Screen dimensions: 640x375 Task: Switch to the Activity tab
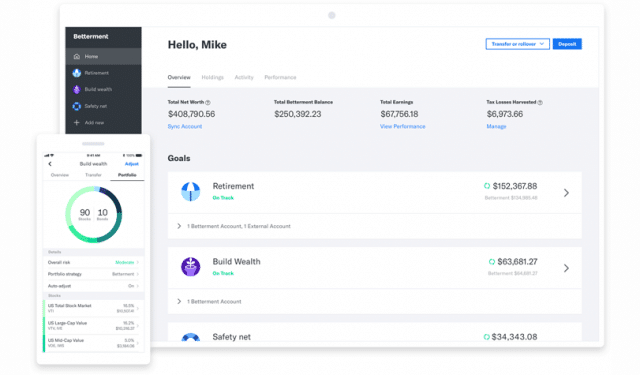tap(244, 77)
